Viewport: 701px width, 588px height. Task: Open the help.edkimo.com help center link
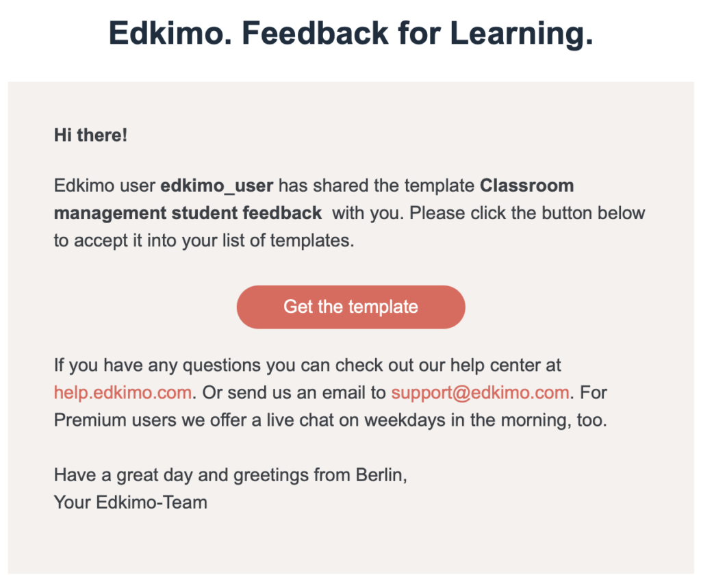tap(123, 393)
